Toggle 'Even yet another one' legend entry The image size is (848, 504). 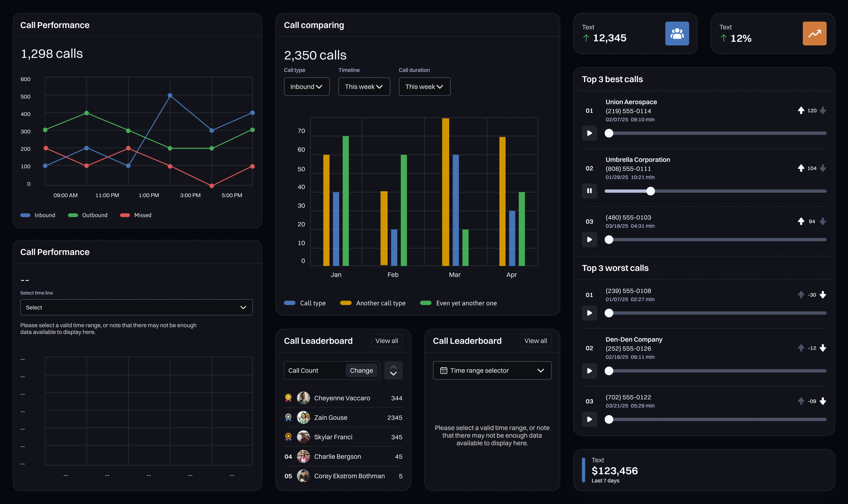458,303
